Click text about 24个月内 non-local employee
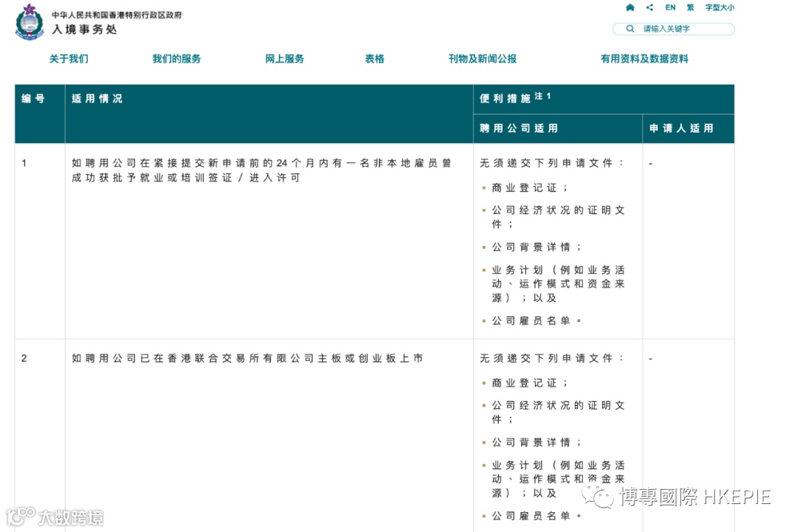 pyautogui.click(x=261, y=170)
